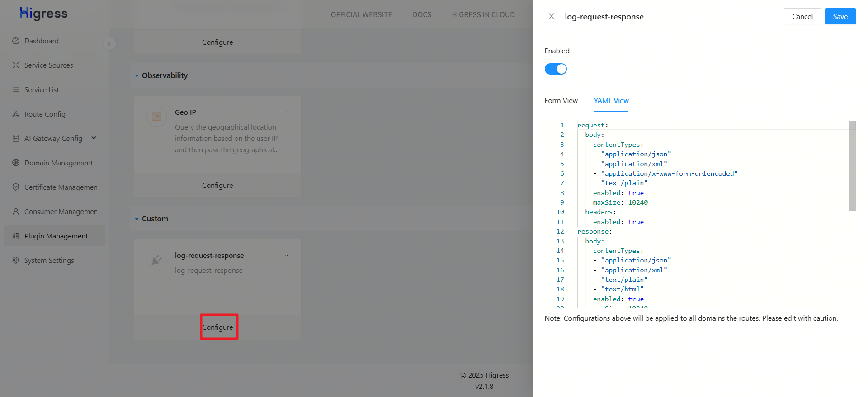Click the 'response:' line in YAML
Screen dimensions: 868x397
594,231
